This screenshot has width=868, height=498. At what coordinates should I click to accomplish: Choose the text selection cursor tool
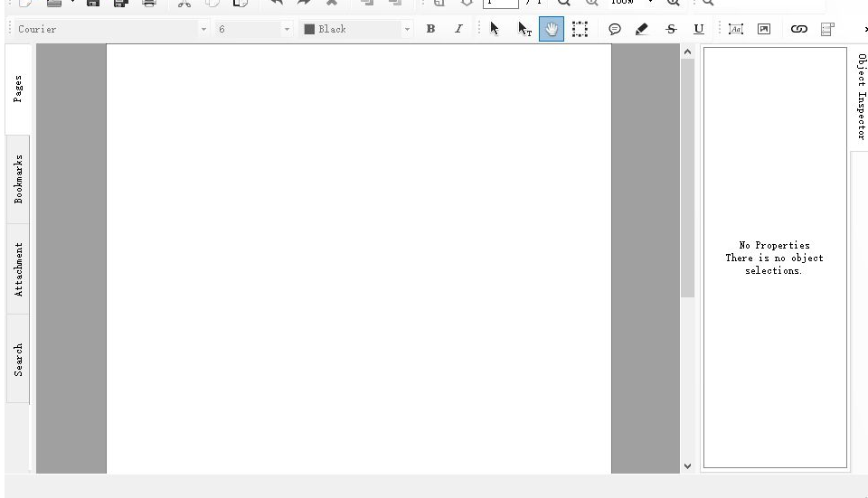click(524, 29)
